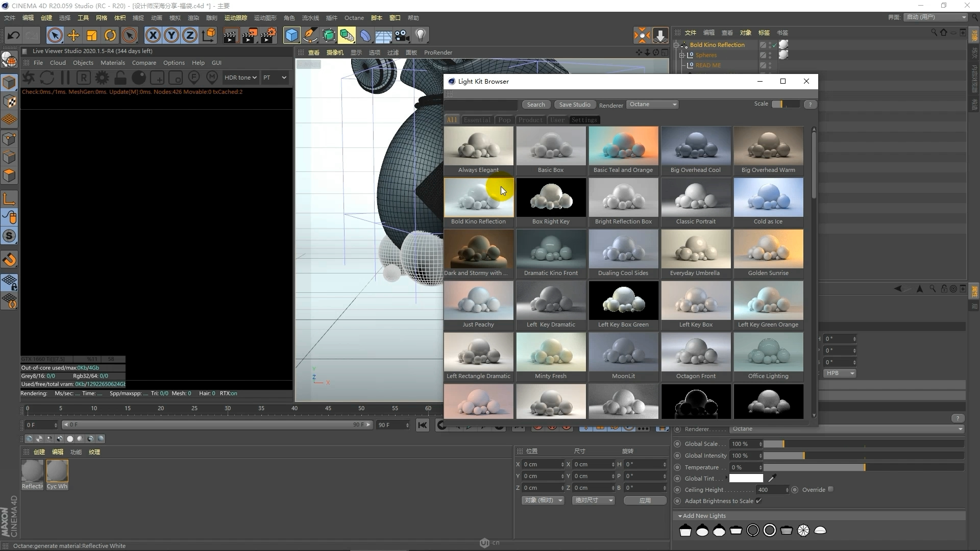
Task: Add a Light object
Action: click(x=420, y=35)
